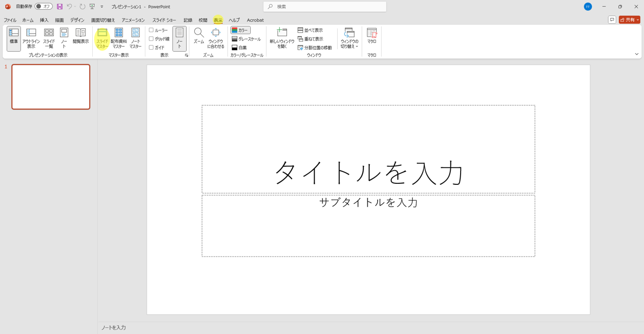Click Fit to Window (ウィンドウに合わせる)

[x=216, y=38]
